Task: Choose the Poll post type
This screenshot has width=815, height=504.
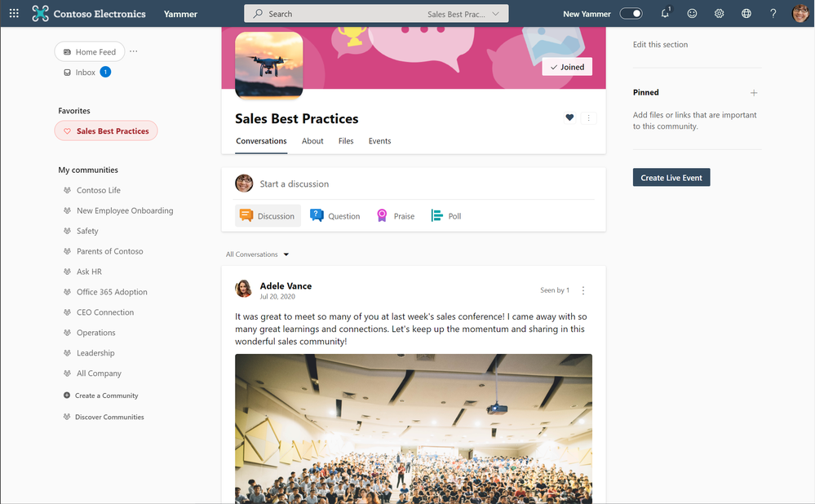Action: [x=446, y=216]
